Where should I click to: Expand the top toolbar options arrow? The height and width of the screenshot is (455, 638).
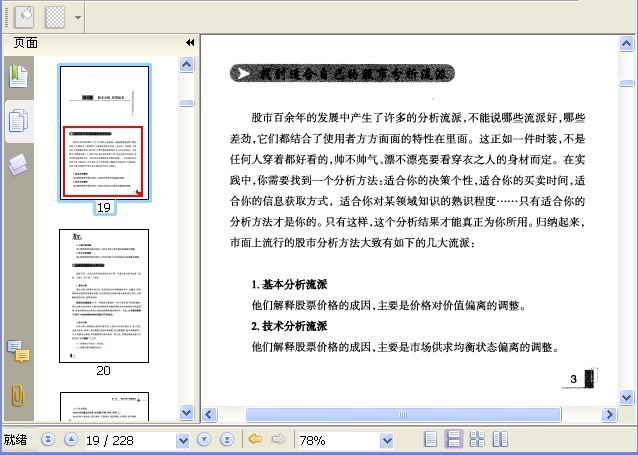coord(77,17)
